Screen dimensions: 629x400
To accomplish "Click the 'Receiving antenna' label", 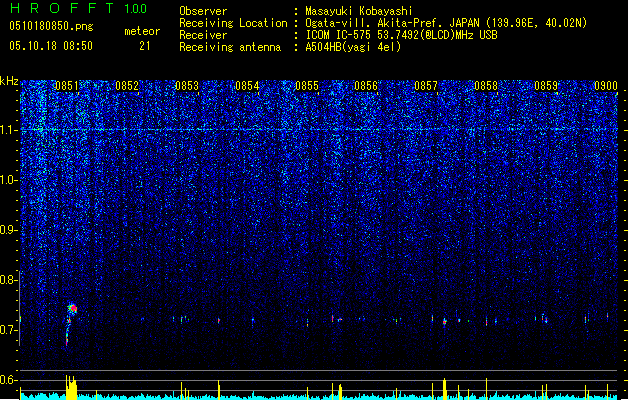I will 230,47.
